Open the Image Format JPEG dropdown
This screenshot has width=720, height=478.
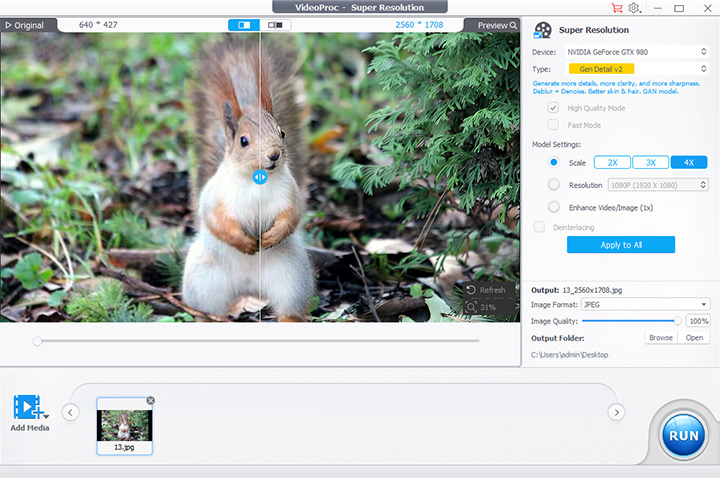[645, 304]
